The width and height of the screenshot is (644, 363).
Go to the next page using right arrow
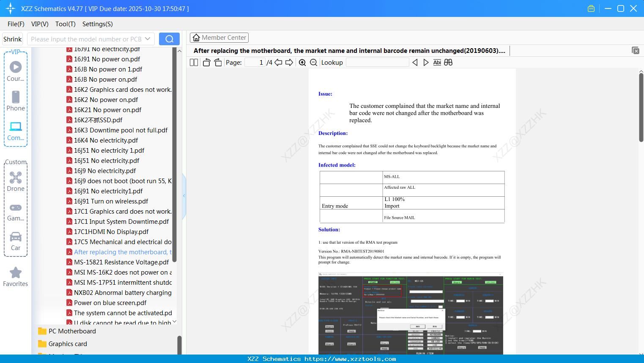[x=289, y=63]
